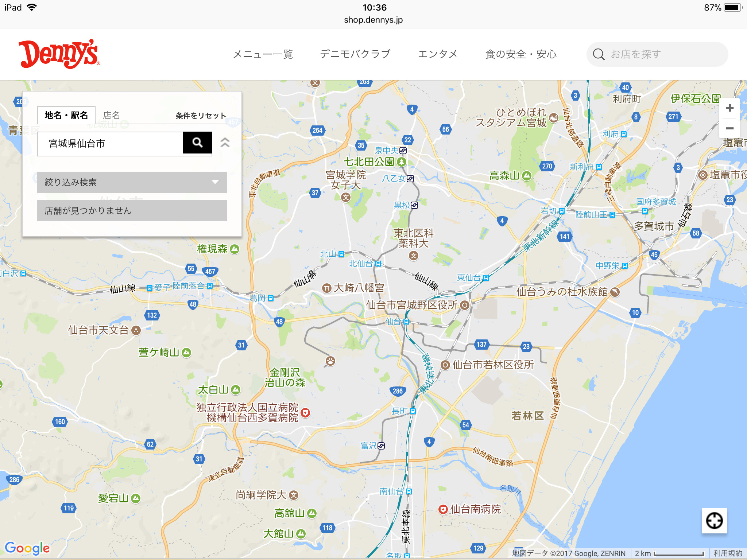Open メニュー一覧 menu
Viewport: 747px width, 560px height.
[x=263, y=54]
